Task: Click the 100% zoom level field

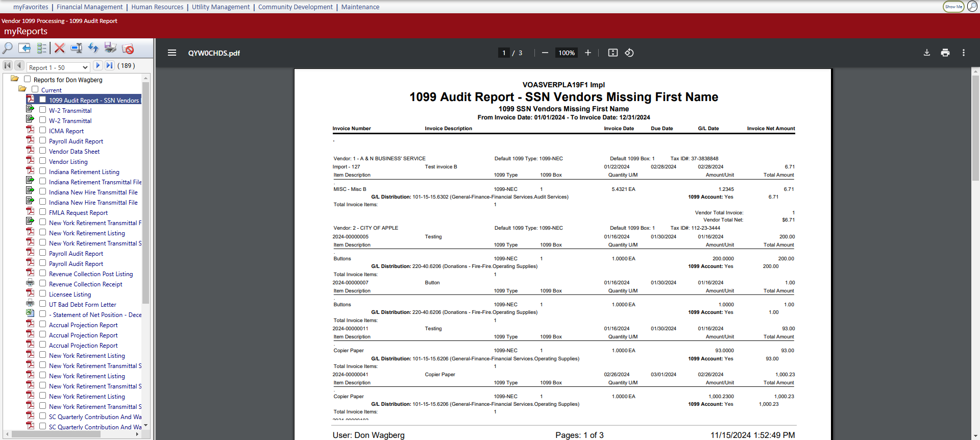Action: coord(567,53)
